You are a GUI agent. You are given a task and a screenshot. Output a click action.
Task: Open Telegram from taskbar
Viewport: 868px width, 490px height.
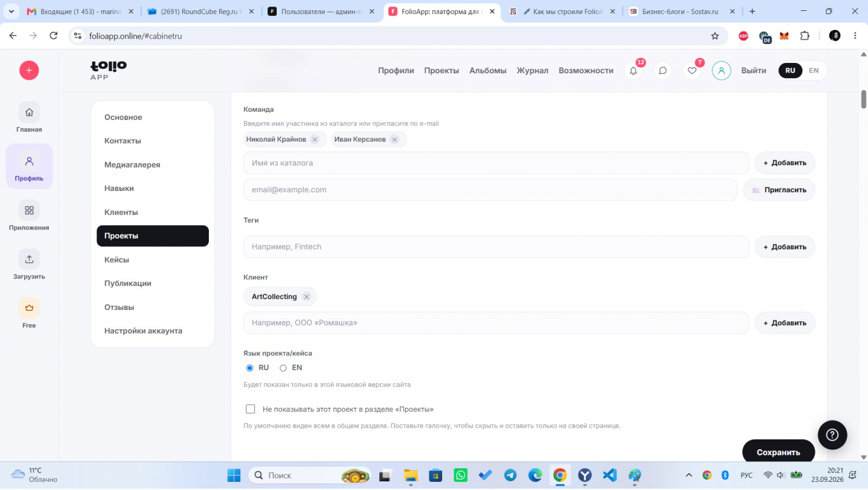click(x=510, y=475)
